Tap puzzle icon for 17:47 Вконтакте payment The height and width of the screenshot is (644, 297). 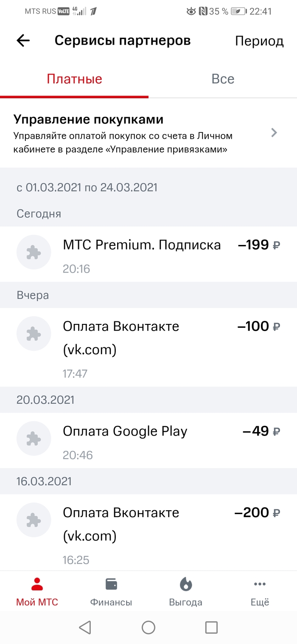click(x=34, y=334)
